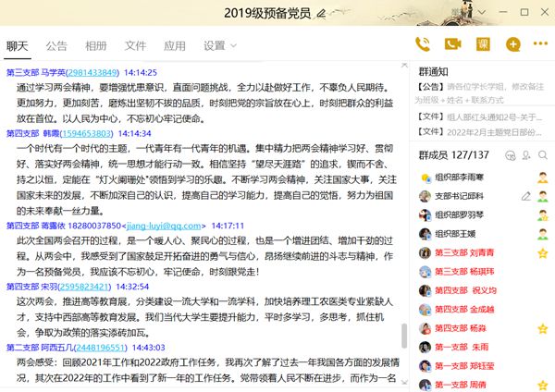The width and height of the screenshot is (555, 392).
Task: Open avatar of 第三支部 杨琪玮
Action: [x=425, y=272]
